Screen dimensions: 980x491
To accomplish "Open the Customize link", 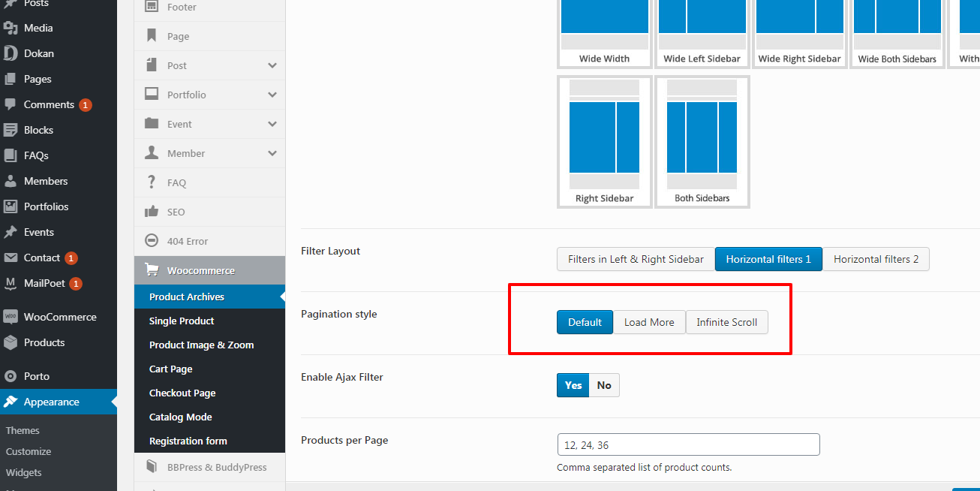I will click(x=29, y=451).
